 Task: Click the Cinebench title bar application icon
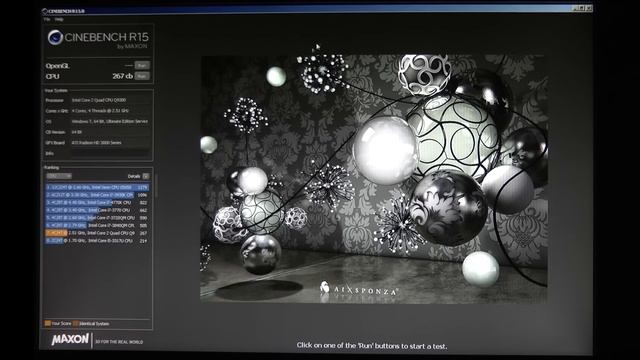point(45,11)
